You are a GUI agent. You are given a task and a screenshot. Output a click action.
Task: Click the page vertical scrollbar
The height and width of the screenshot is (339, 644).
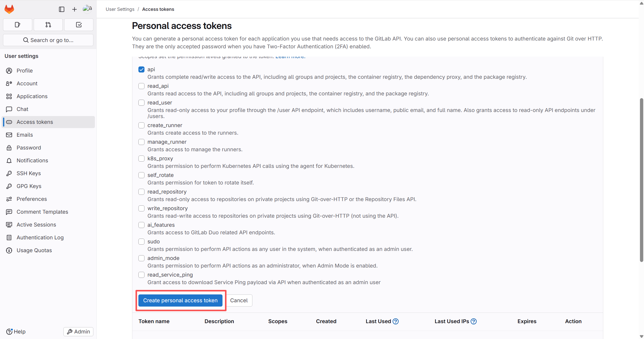pos(641,180)
